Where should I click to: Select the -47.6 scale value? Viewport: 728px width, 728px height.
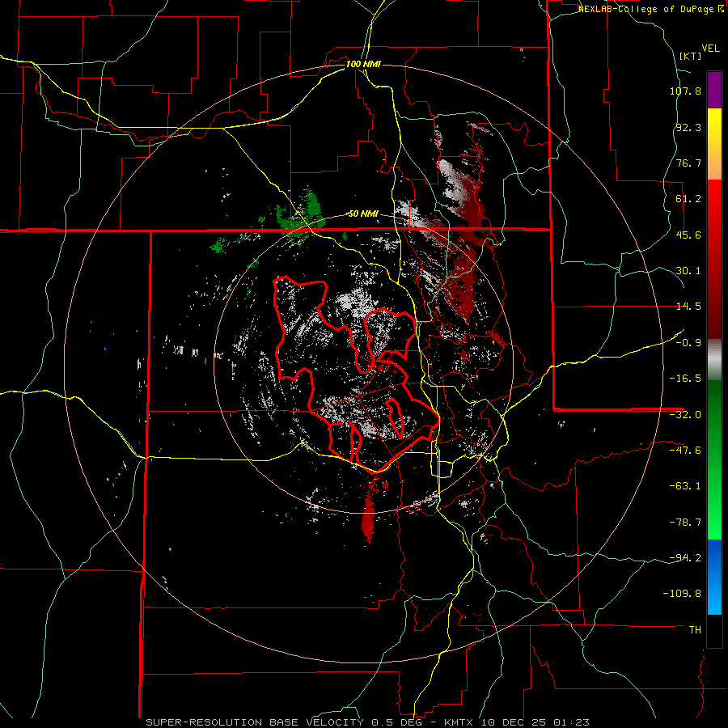[685, 451]
